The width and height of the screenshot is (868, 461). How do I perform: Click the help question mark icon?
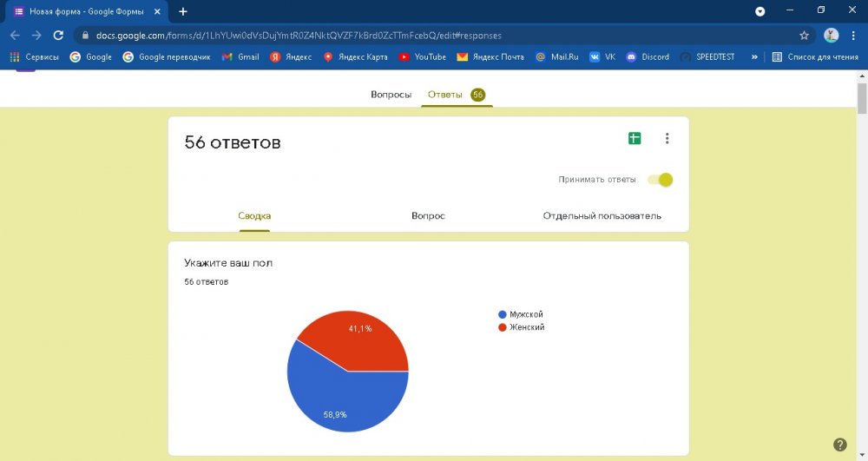point(839,445)
